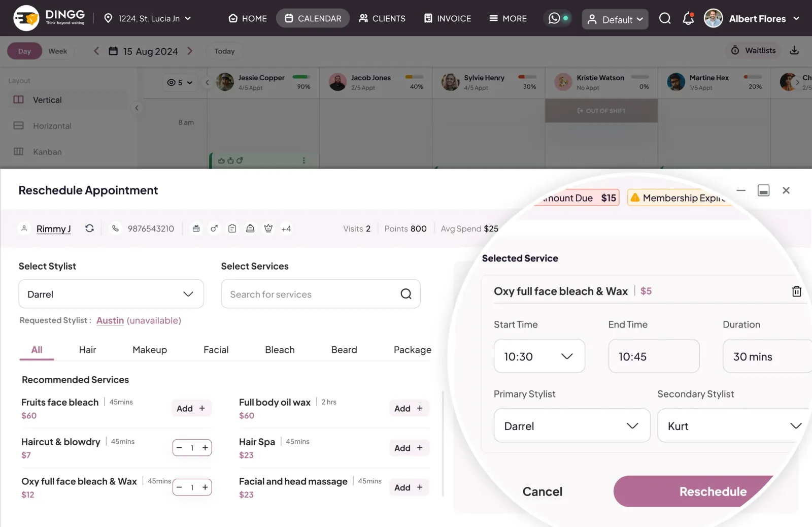Dock the reschedule panel icon

[763, 190]
